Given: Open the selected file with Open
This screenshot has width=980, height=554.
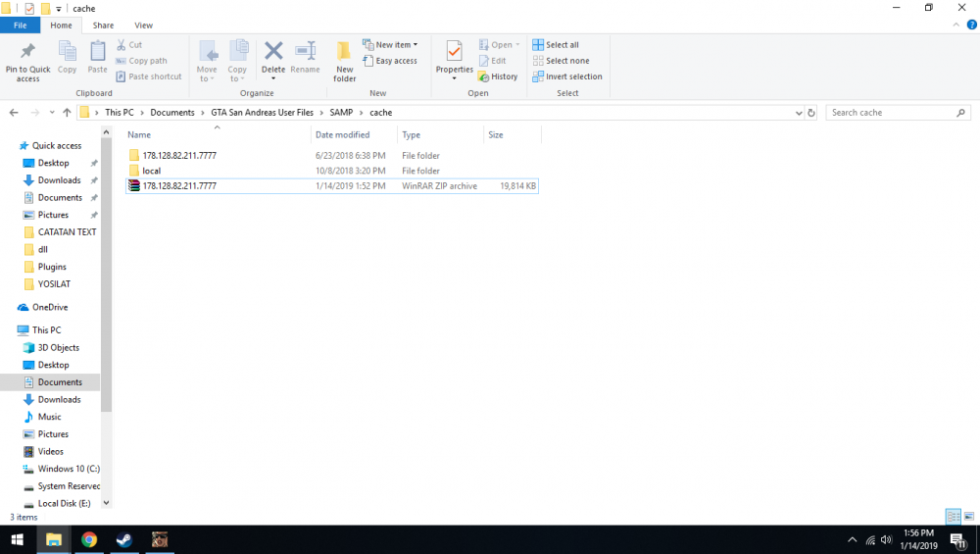Looking at the screenshot, I should tap(499, 45).
